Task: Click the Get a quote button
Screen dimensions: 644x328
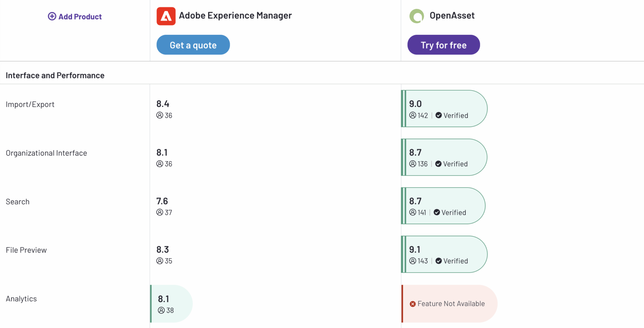Action: (193, 45)
